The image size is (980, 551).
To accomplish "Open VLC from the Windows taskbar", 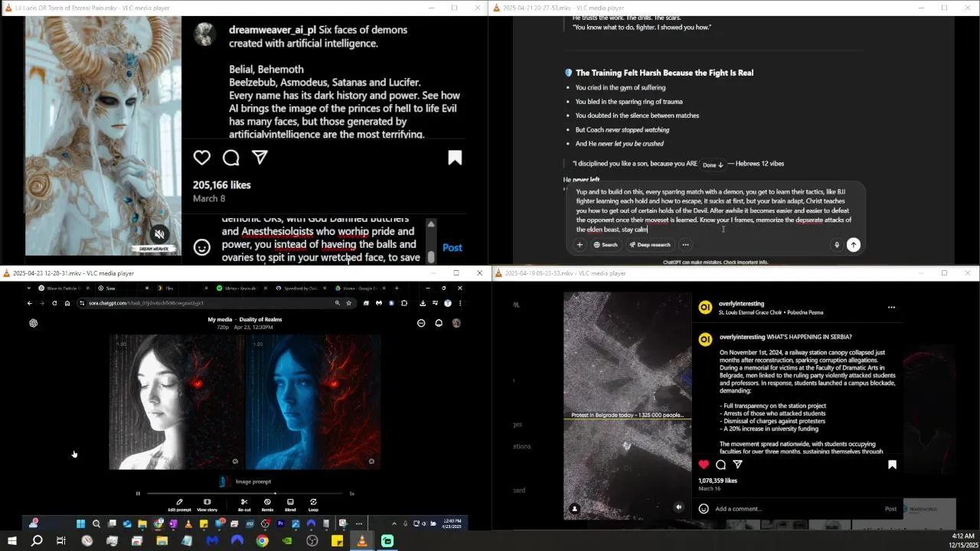I will pyautogui.click(x=362, y=541).
